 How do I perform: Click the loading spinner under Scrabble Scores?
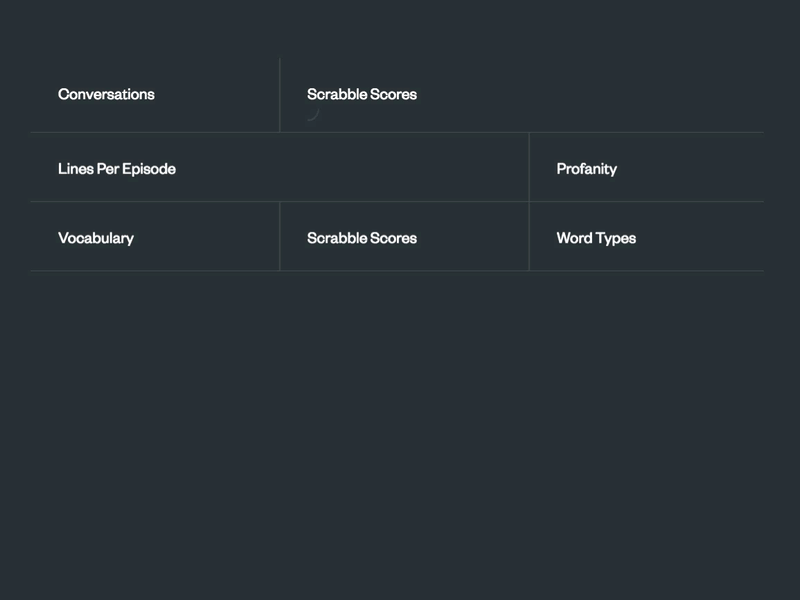[314, 116]
